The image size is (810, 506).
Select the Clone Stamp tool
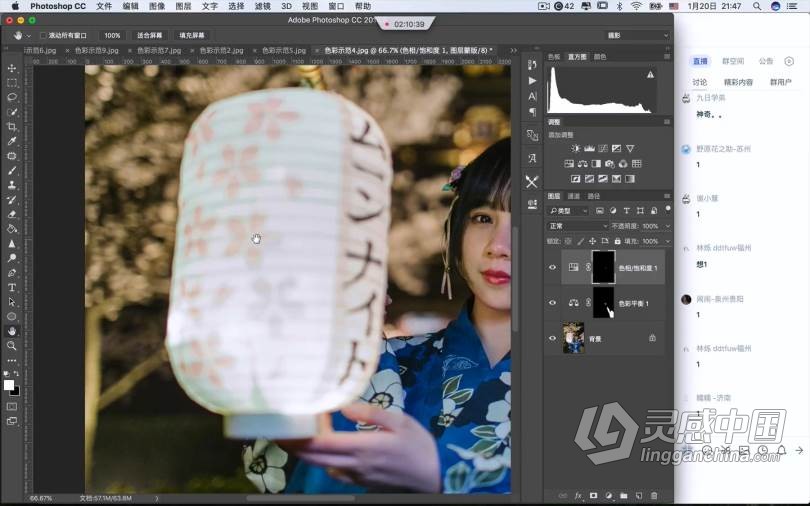11,185
